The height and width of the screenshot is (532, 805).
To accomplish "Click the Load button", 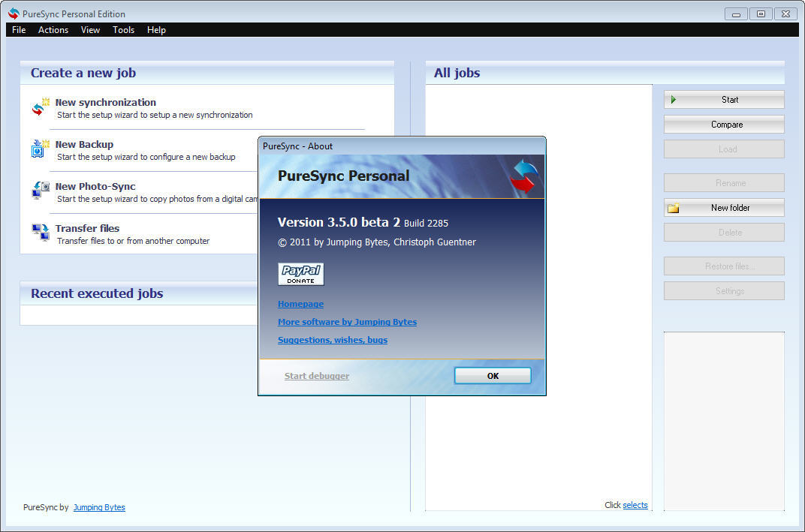I will coord(724,149).
